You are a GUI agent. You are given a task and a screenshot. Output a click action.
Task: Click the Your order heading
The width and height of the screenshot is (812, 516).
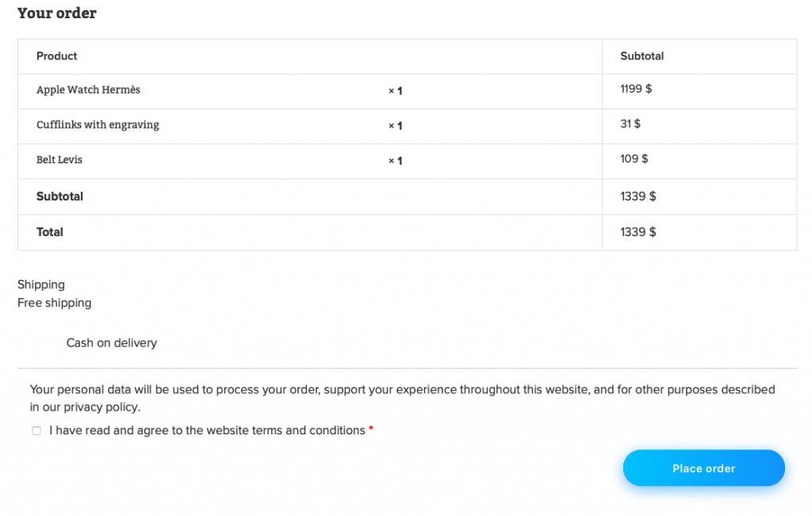57,13
